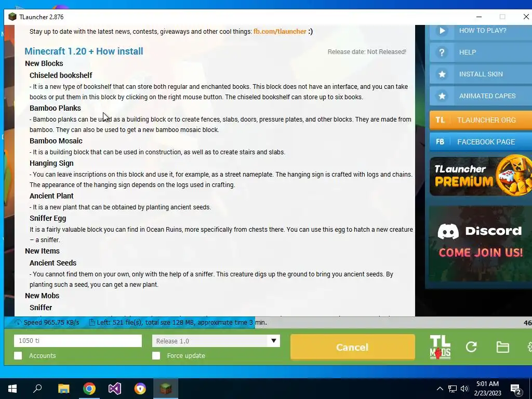Image resolution: width=532 pixels, height=399 pixels.
Task: Open the fb.com/tlauncher link
Action: pos(280,32)
